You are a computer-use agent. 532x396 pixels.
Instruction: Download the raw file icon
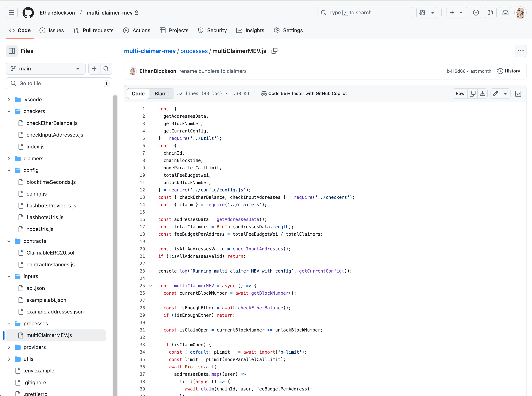(483, 94)
